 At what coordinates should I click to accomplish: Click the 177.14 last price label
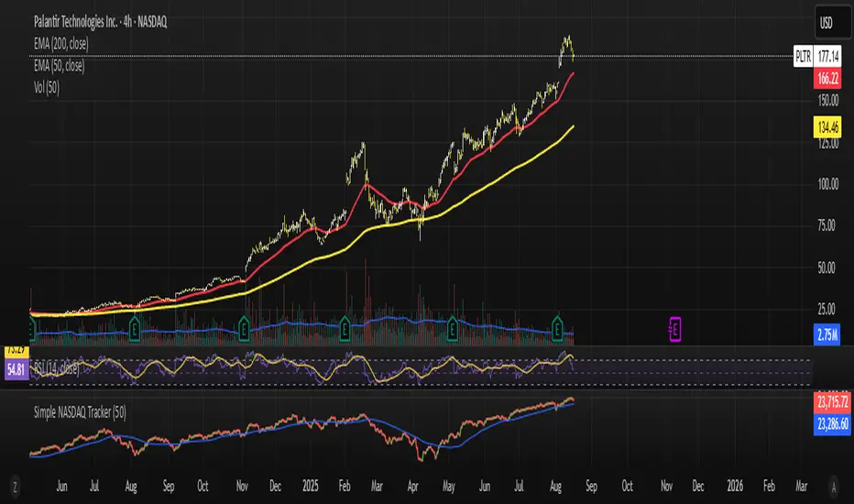point(827,57)
